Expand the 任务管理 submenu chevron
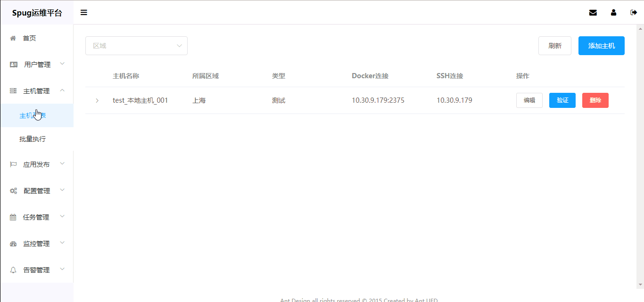Viewport: 644px width, 302px height. [x=62, y=217]
